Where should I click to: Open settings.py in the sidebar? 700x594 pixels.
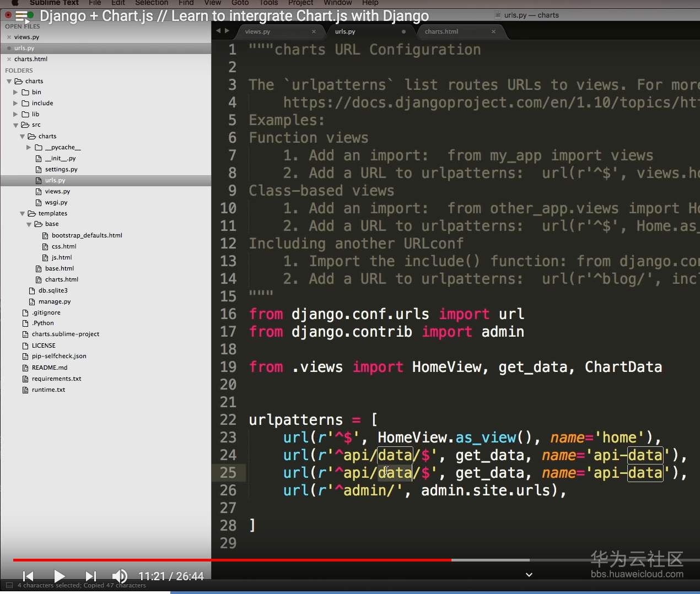point(61,169)
